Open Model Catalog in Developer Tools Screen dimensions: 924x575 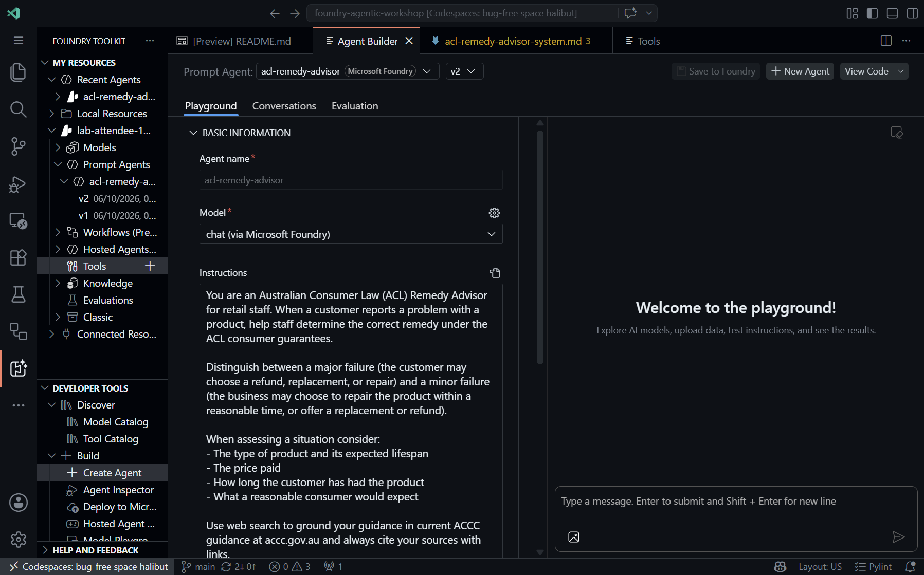coord(116,422)
